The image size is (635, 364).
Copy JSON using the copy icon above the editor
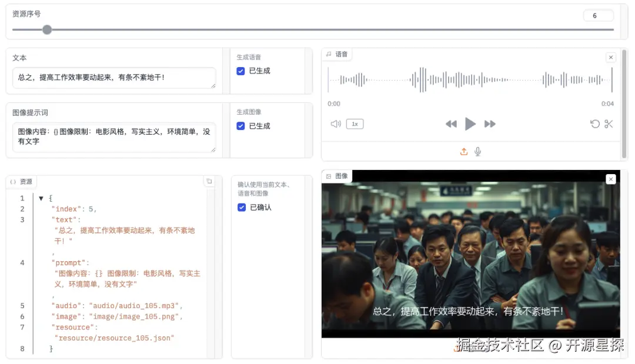(209, 182)
